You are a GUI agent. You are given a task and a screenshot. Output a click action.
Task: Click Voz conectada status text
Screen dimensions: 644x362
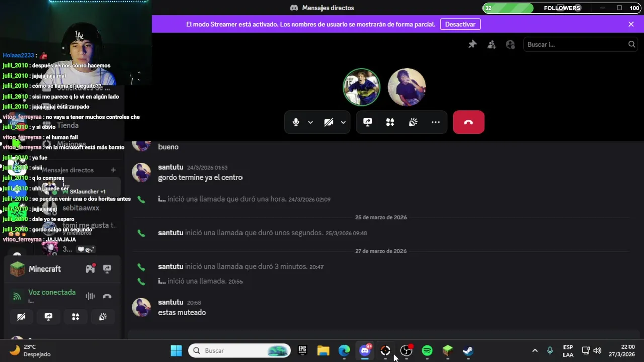point(52,292)
